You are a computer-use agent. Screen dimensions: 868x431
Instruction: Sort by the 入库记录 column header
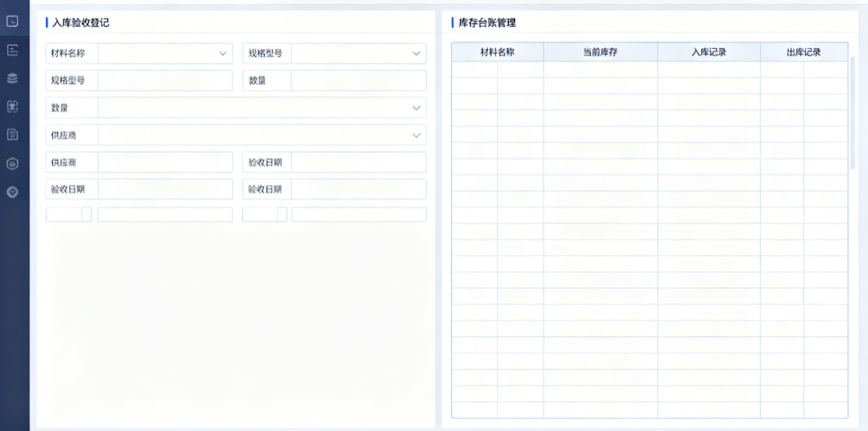(709, 52)
